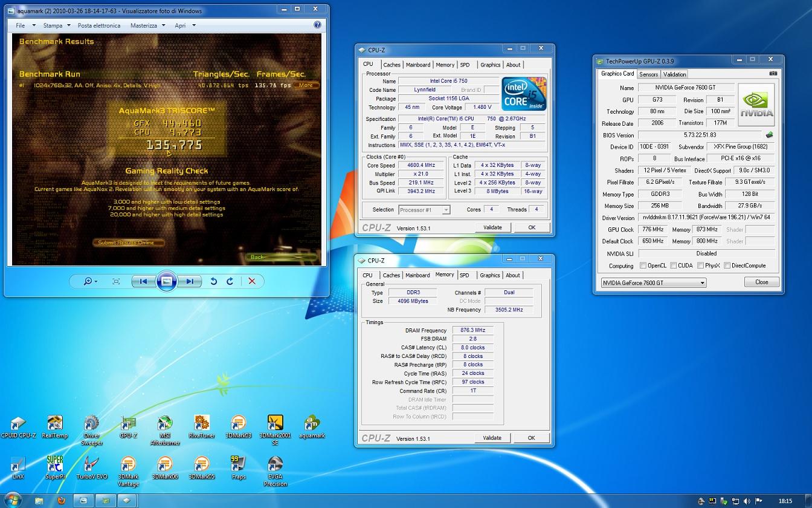Select the Driver Sweeper desktop icon
Viewport: 812px width, 508px height.
click(x=92, y=431)
